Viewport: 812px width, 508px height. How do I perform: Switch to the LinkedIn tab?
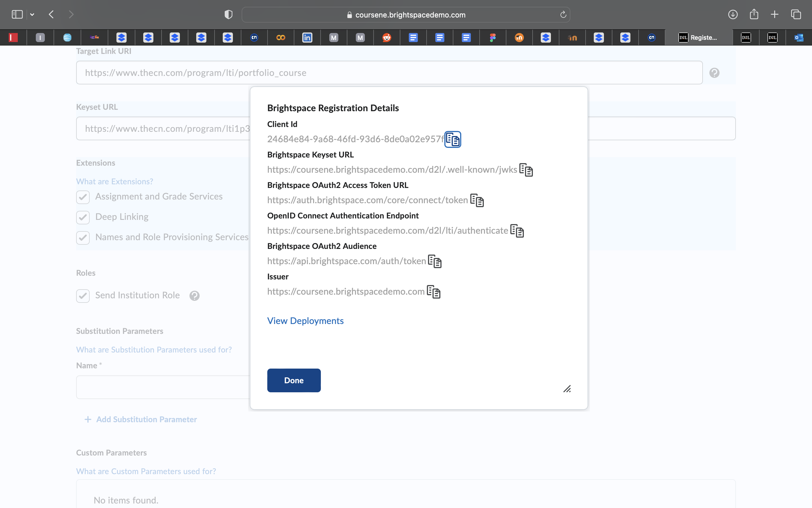[307, 38]
